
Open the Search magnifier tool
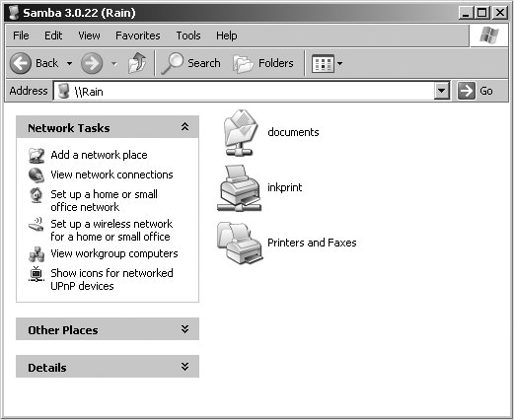point(172,63)
